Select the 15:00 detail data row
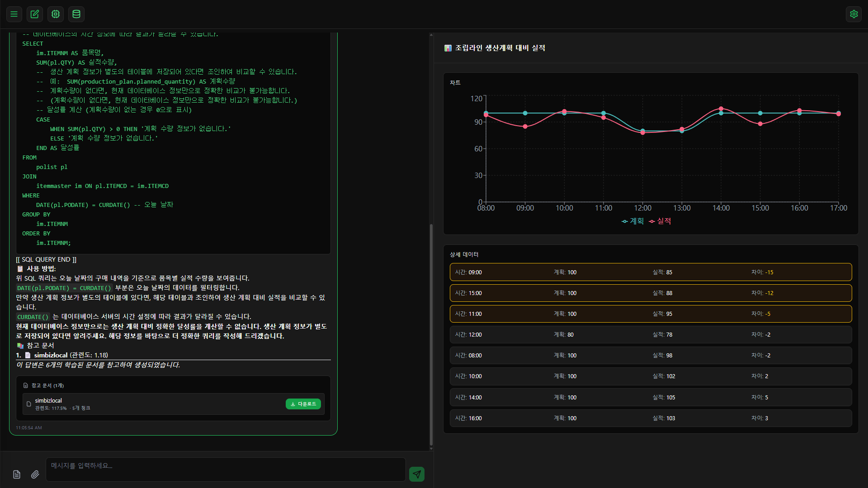The image size is (868, 488). point(651,293)
